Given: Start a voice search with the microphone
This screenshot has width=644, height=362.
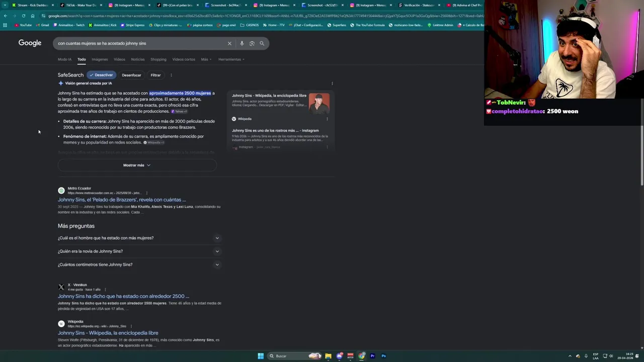Looking at the screenshot, I should click(242, 43).
